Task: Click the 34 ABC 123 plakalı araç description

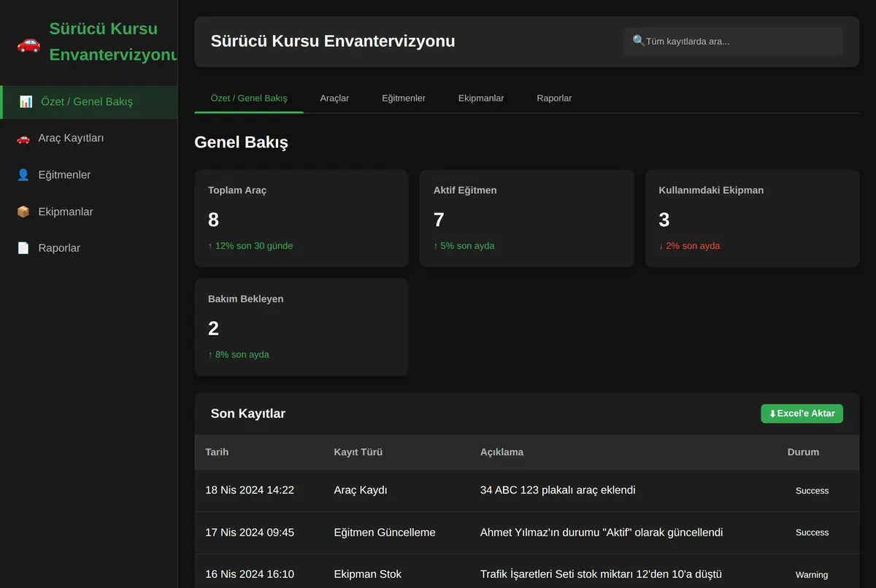Action: (x=558, y=490)
